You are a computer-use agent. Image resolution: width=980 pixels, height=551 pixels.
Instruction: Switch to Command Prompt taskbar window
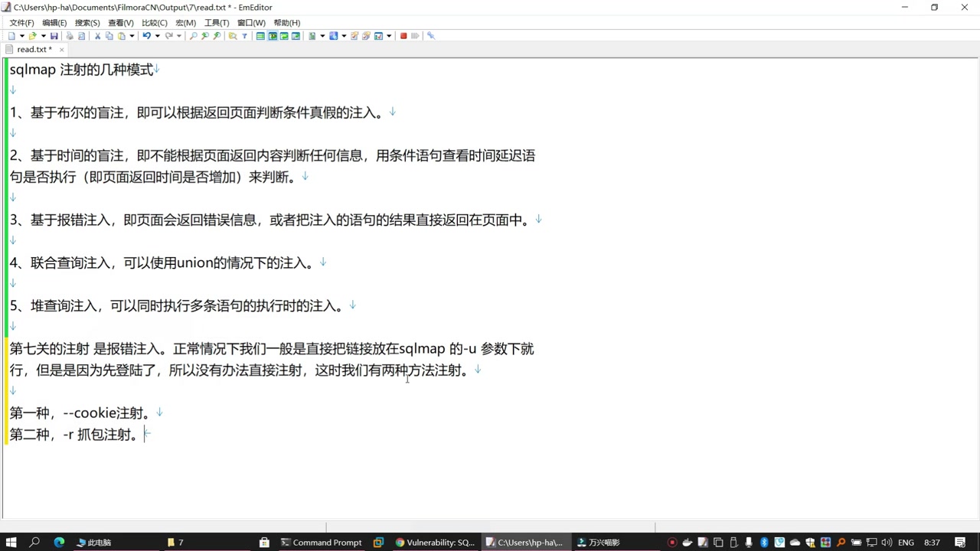click(x=321, y=542)
